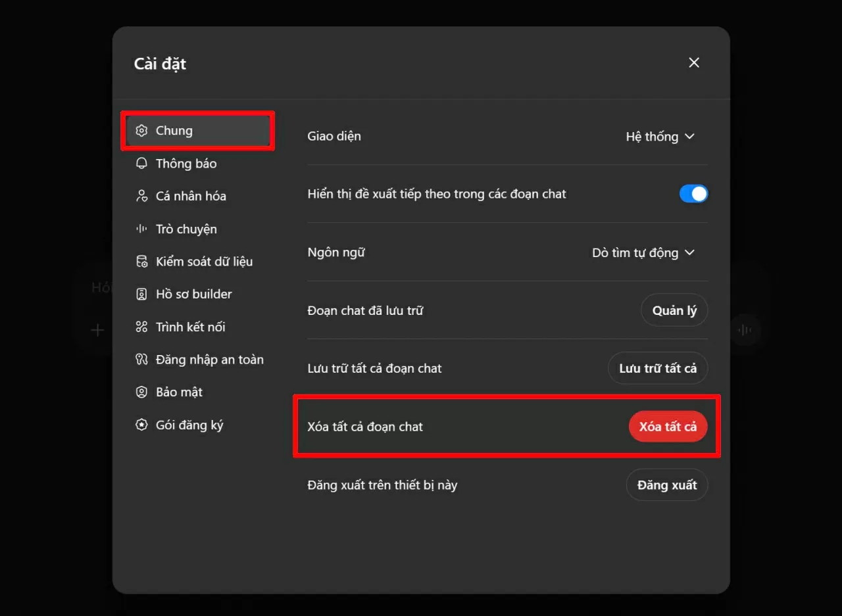Image resolution: width=842 pixels, height=616 pixels.
Task: Click the gear icon beside Chung
Action: tap(141, 130)
